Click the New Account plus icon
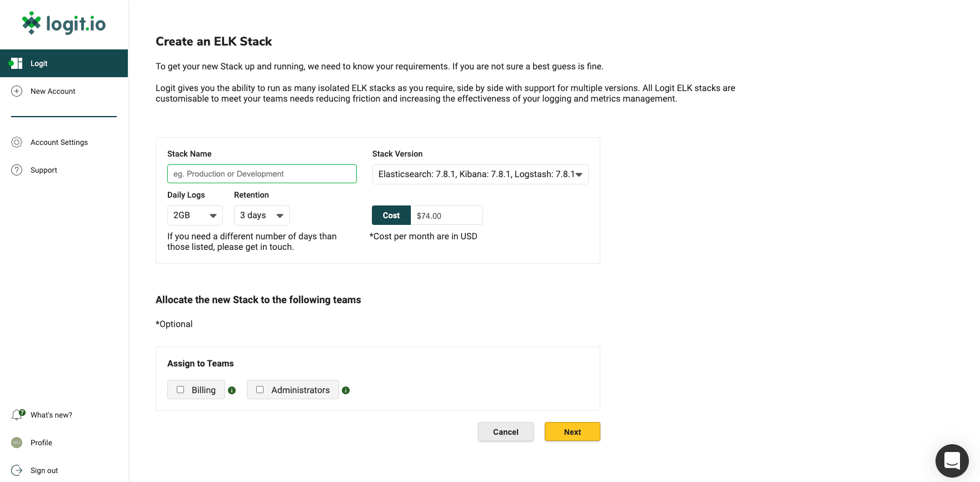Viewport: 980px width, 482px height. [x=17, y=91]
